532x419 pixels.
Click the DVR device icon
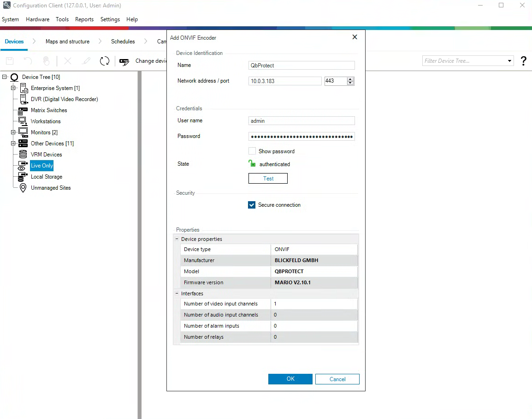23,99
